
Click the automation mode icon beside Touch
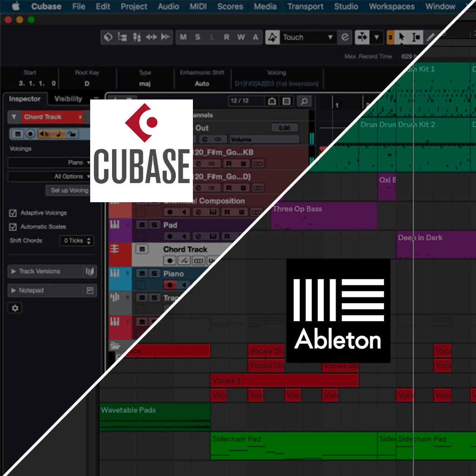click(x=272, y=37)
